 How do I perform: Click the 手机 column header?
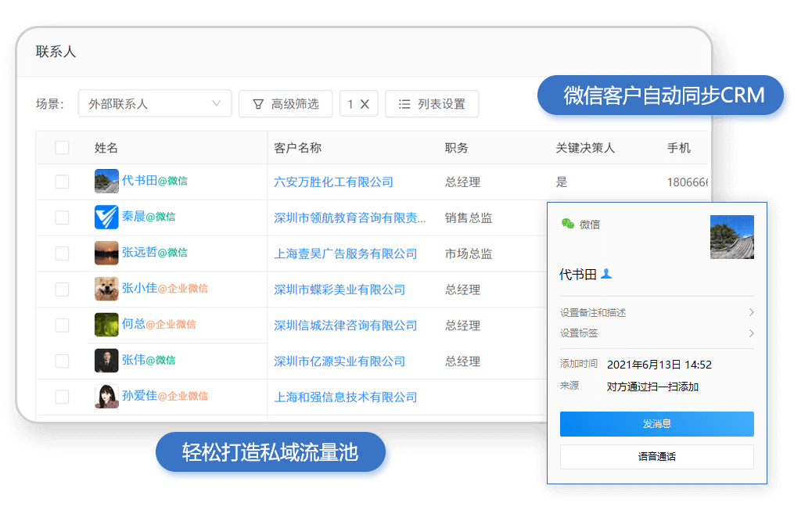click(678, 148)
